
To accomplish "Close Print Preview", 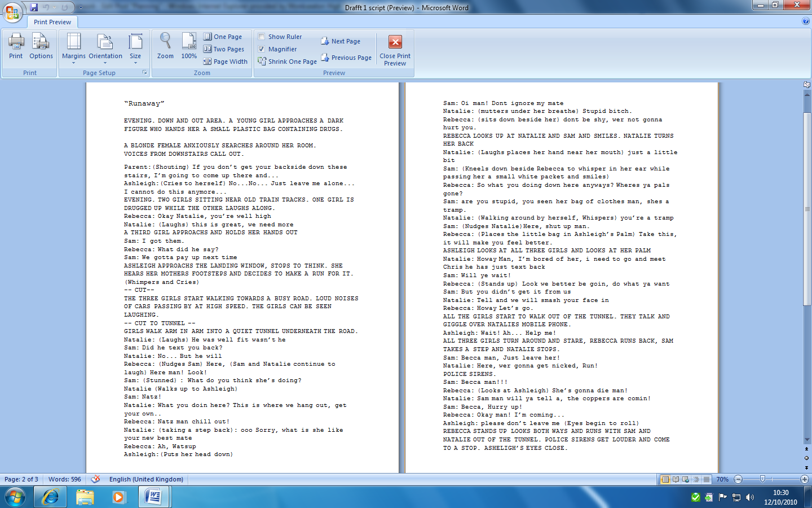I will [x=395, y=50].
